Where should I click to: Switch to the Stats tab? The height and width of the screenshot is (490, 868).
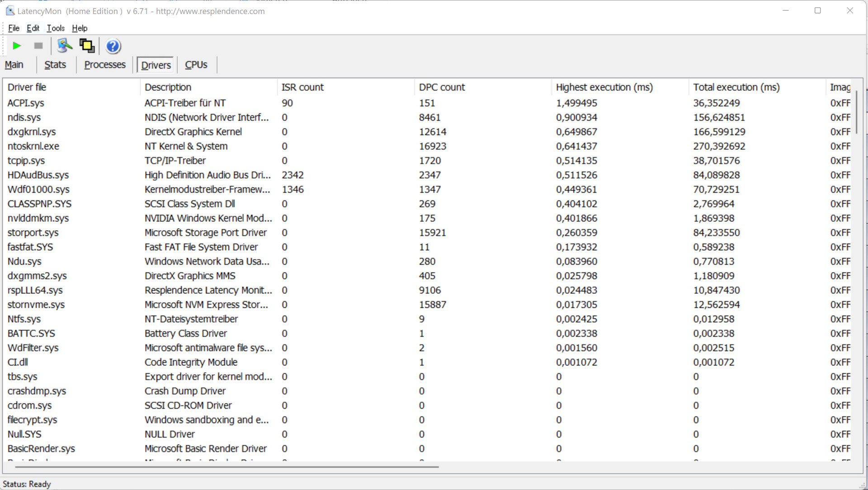click(x=55, y=65)
